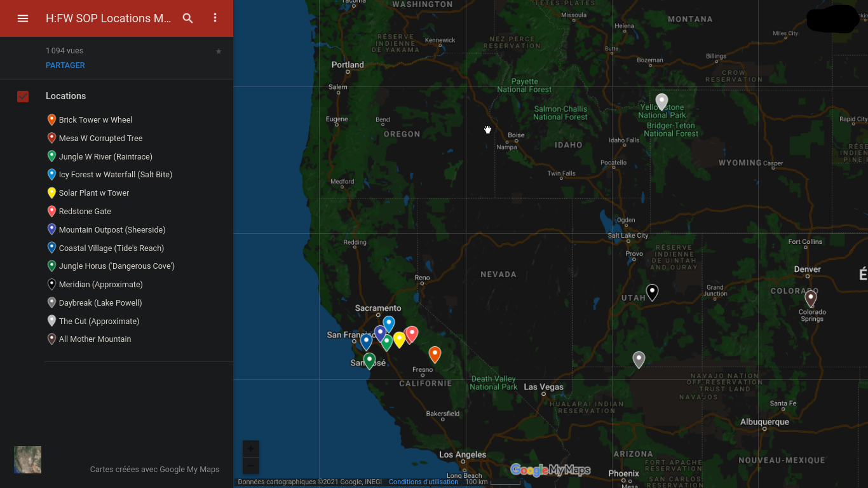Image resolution: width=868 pixels, height=488 pixels.
Task: Switch base map via satellite thumbnail
Action: 27,459
